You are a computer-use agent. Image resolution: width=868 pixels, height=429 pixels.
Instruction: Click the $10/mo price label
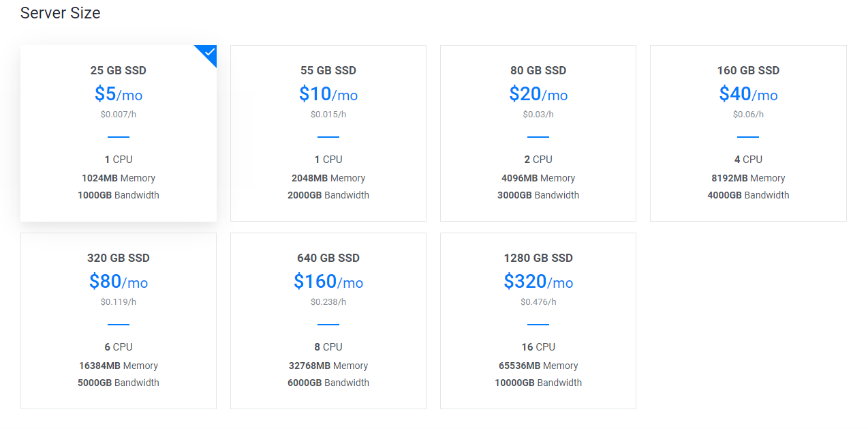(x=328, y=94)
